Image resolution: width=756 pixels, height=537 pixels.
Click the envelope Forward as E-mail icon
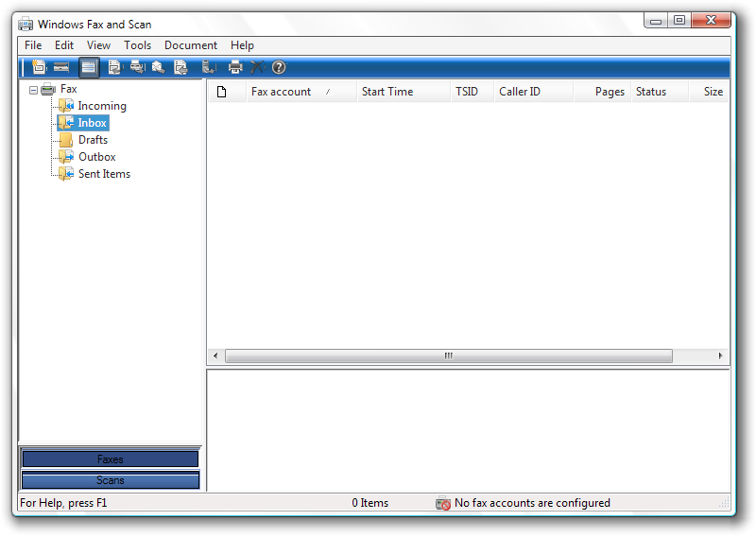coord(159,67)
